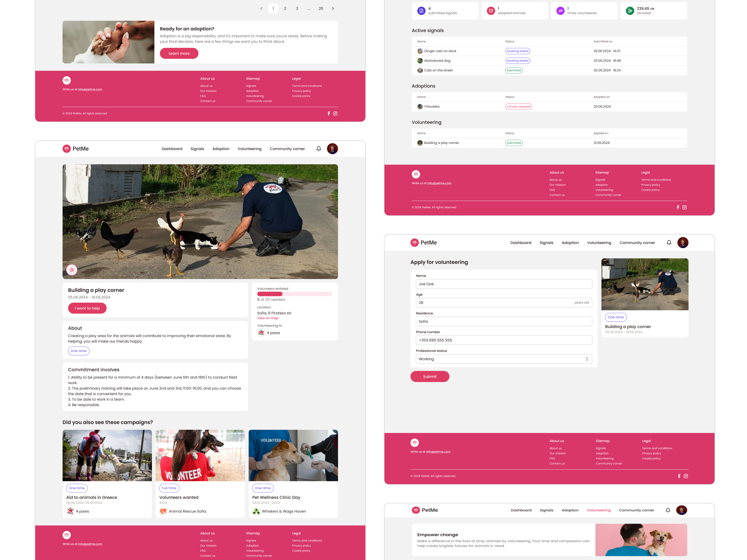Click the 4 paws organization logo under Volunteering to

click(x=261, y=333)
